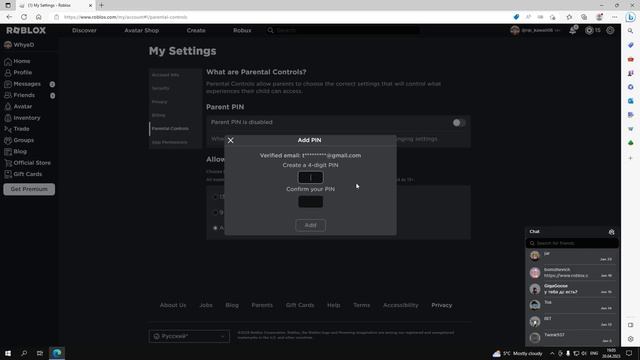The image size is (640, 360).
Task: Open Windows taskbar search
Action: (x=24, y=353)
